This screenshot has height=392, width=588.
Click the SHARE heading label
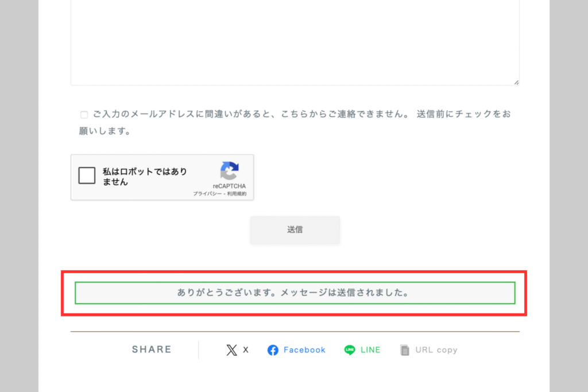[x=152, y=350]
